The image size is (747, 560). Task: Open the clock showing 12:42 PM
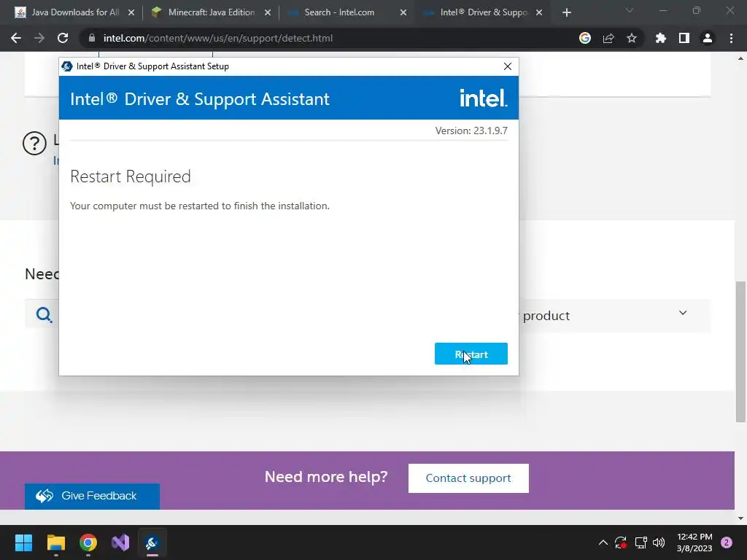coord(694,542)
